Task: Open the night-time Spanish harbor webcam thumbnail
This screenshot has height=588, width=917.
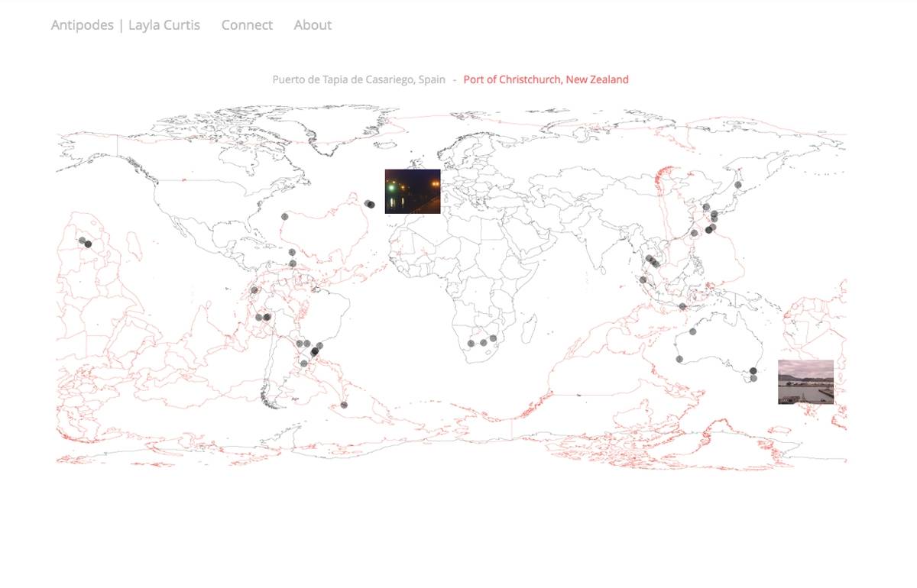Action: (x=413, y=191)
